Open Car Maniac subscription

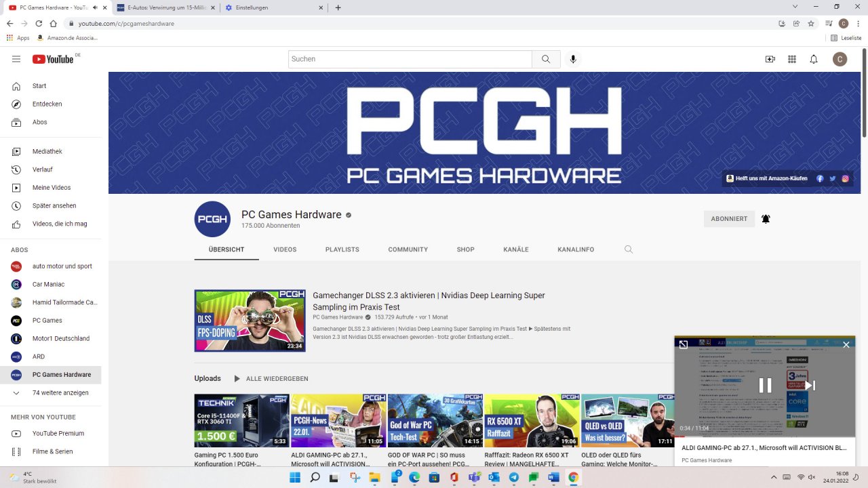pyautogui.click(x=51, y=284)
